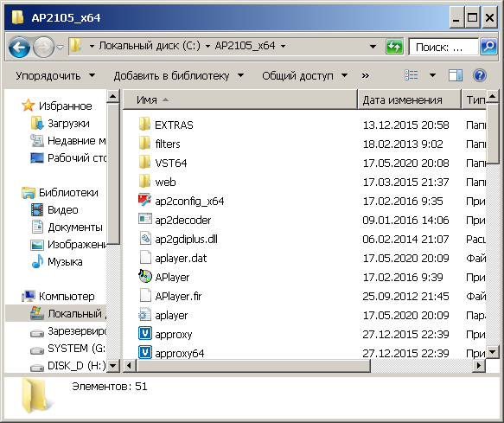The width and height of the screenshot is (504, 423).
Task: Open Добавить в библиотеку dropdown
Action: click(x=179, y=76)
